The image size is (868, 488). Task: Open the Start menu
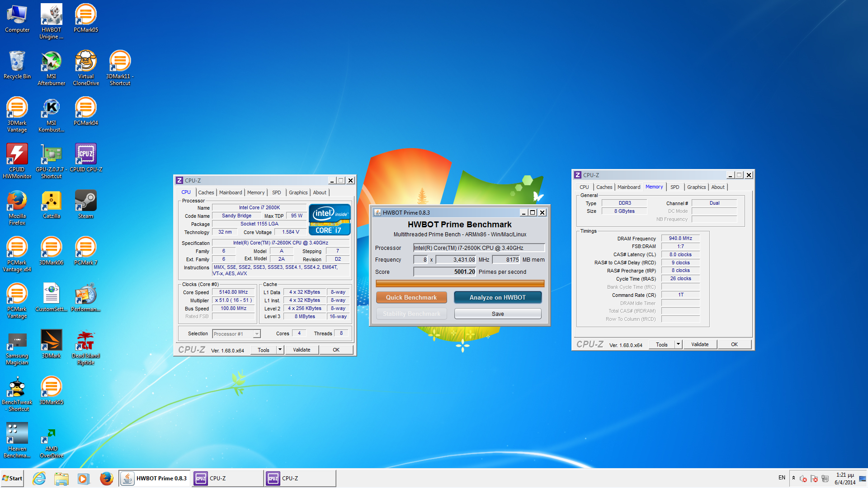coord(13,478)
